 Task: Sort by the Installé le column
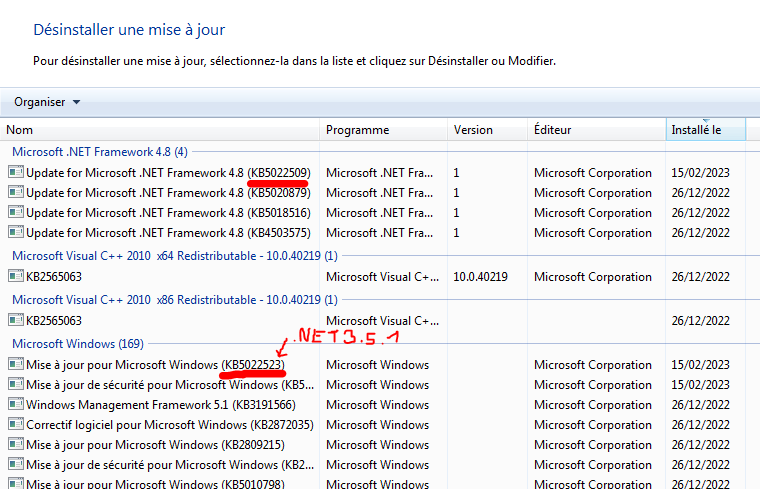coord(706,130)
